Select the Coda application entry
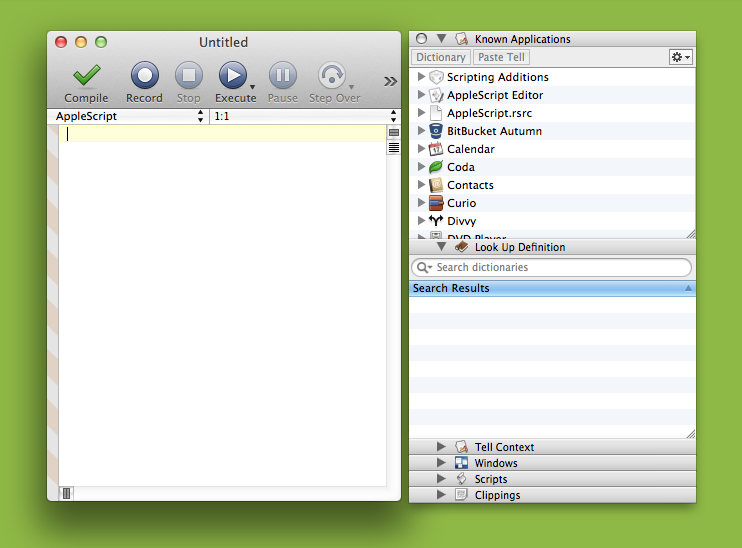This screenshot has height=548, width=742. tap(461, 167)
